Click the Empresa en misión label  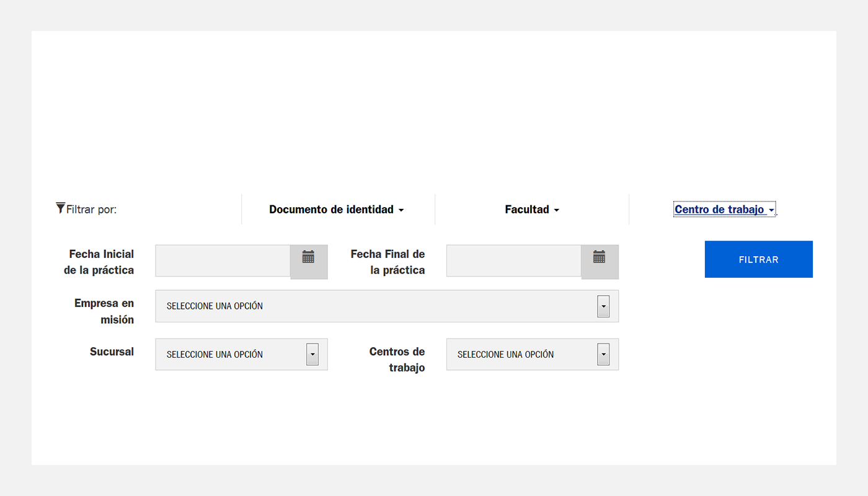point(104,311)
